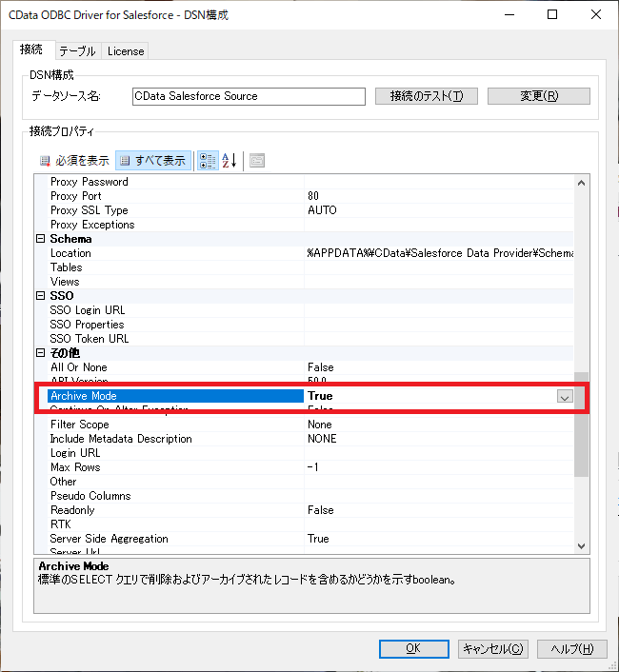
Task: Collapse the Schema category
Action: (40, 239)
